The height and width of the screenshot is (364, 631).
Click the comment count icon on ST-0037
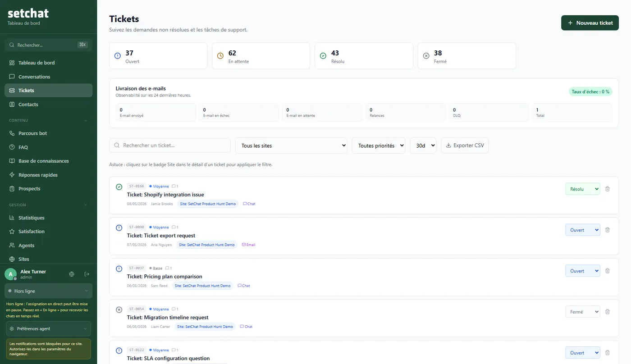[167, 268]
